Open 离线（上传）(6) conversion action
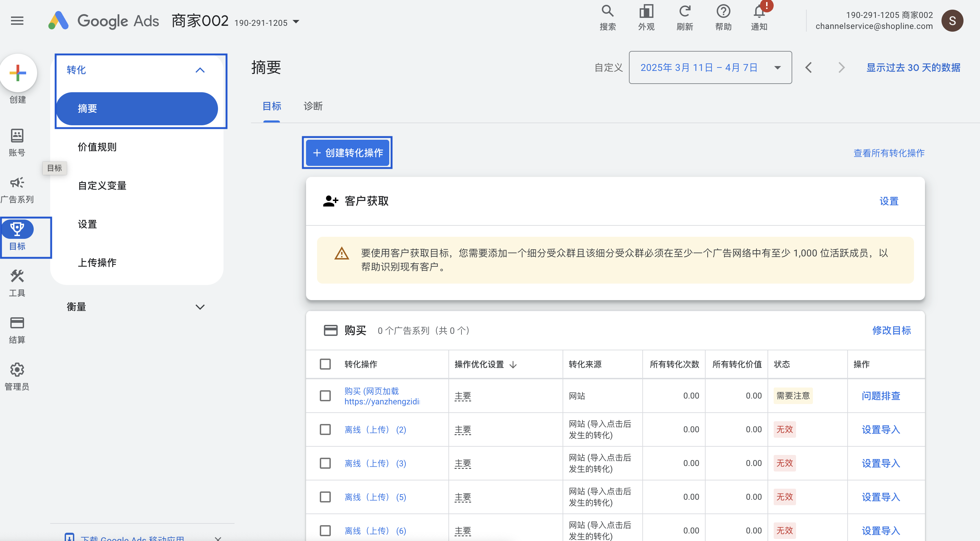The image size is (980, 541). click(375, 531)
